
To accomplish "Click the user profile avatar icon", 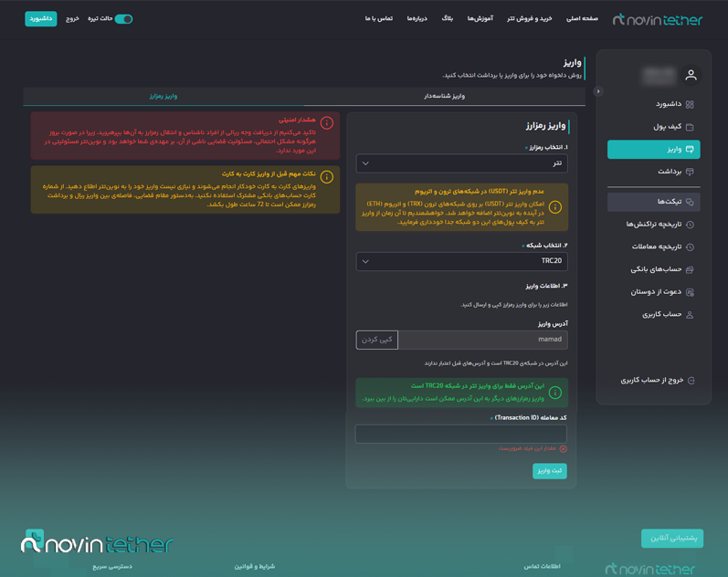I will point(691,75).
